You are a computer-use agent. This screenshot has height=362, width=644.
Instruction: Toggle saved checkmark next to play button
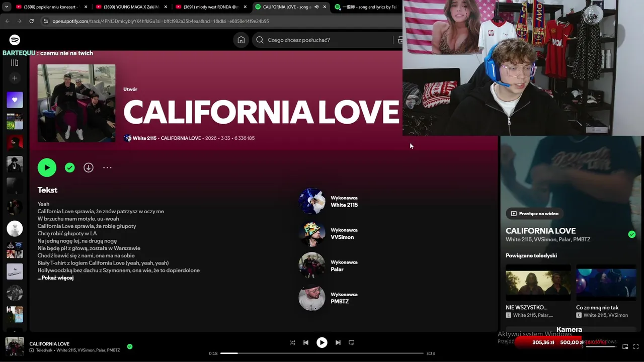pos(70,167)
